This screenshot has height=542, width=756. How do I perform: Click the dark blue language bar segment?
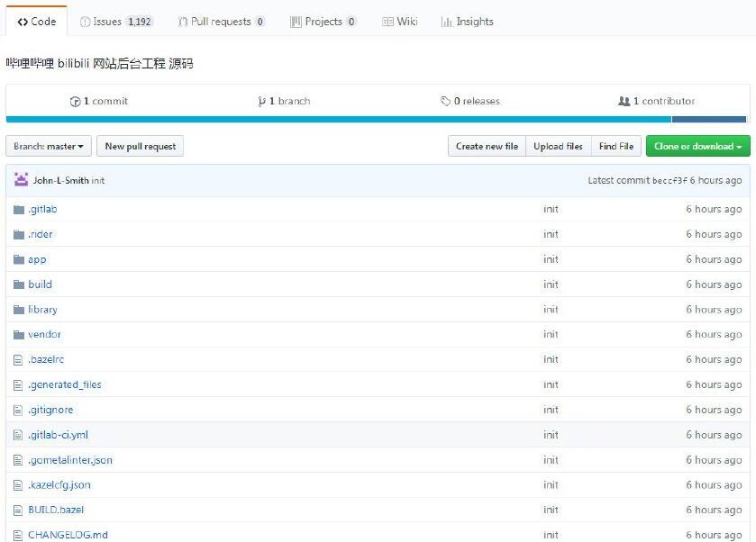pos(709,120)
